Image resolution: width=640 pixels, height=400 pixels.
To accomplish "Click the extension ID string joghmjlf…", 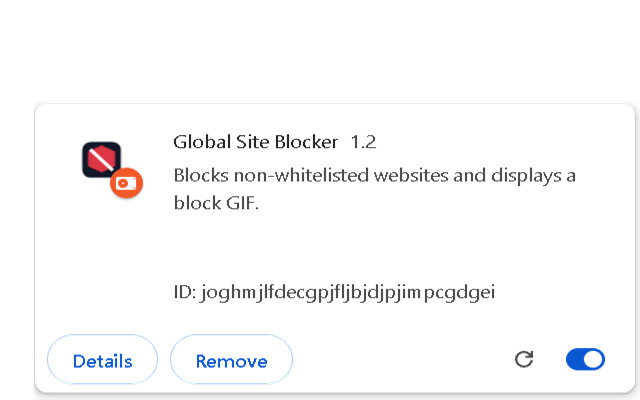I will [348, 293].
